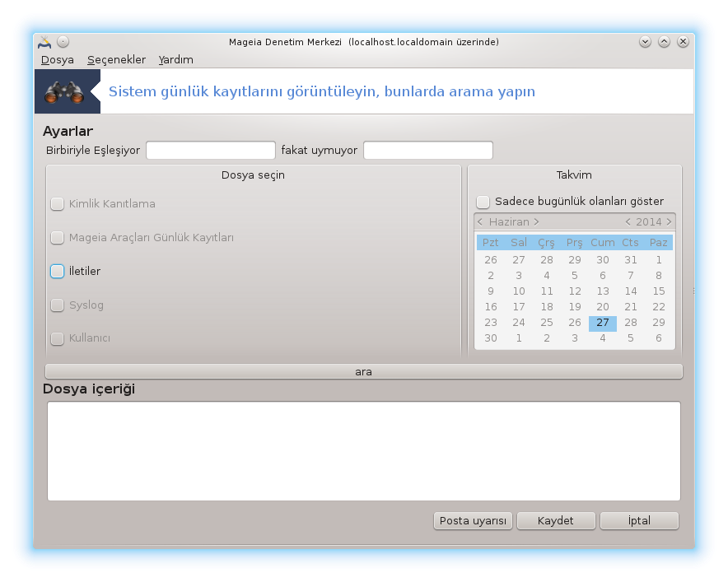The width and height of the screenshot is (728, 582).
Task: Pick calendar day 20
Action: pyautogui.click(x=603, y=307)
